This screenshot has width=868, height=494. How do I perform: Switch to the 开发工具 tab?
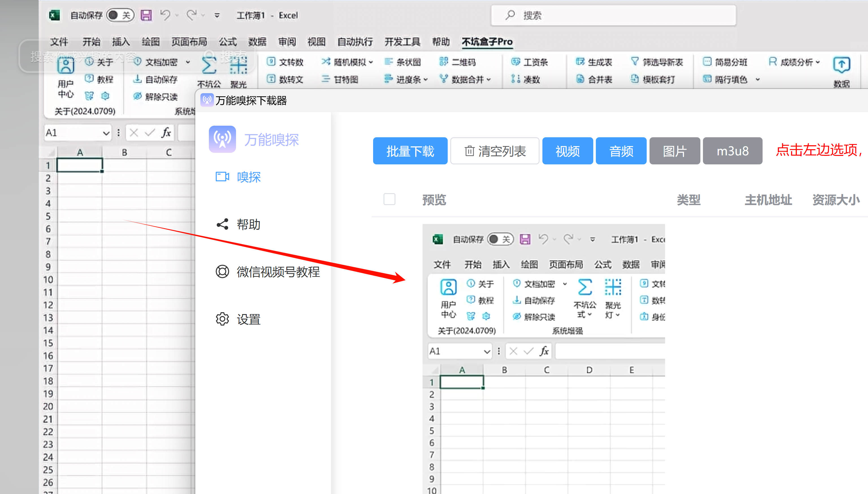click(x=402, y=42)
